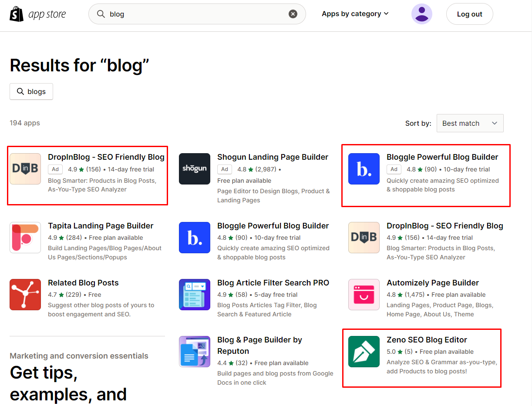Click the "Sort by:" label
This screenshot has height=406, width=532.
click(418, 123)
